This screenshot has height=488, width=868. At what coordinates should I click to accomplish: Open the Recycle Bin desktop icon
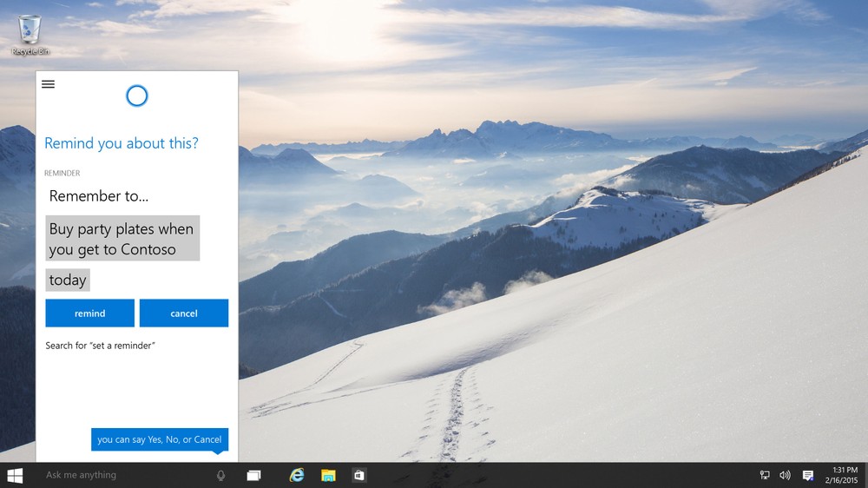coord(30,35)
